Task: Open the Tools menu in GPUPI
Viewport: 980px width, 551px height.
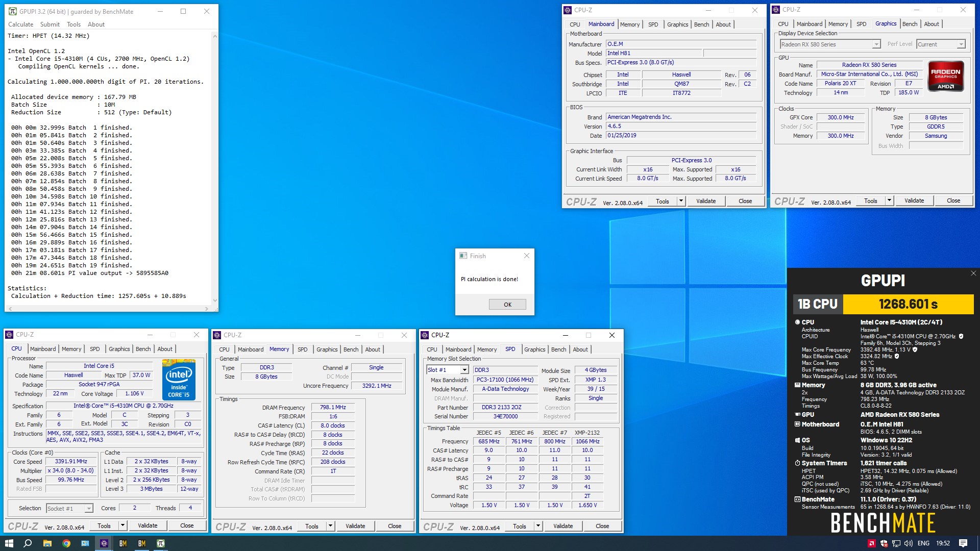Action: (74, 24)
